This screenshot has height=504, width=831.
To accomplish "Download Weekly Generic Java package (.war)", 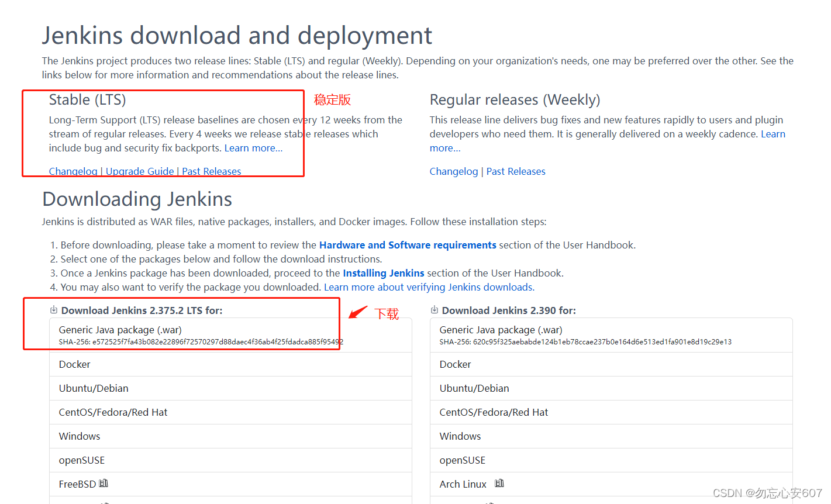I will tap(611, 335).
